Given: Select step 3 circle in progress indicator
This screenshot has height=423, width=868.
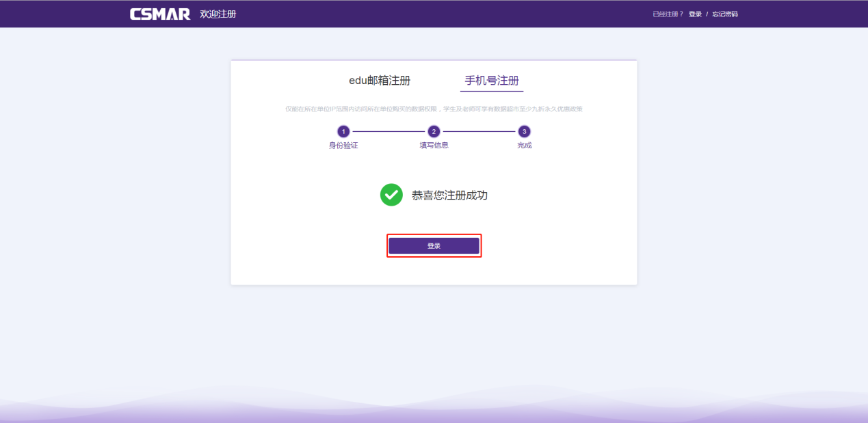Looking at the screenshot, I should pyautogui.click(x=524, y=131).
